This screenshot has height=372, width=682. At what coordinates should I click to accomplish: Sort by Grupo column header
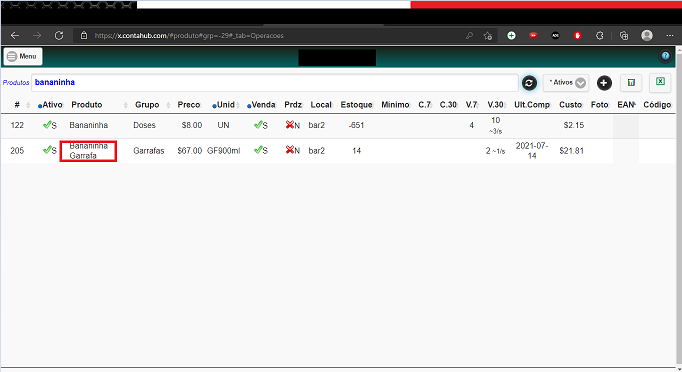click(147, 105)
